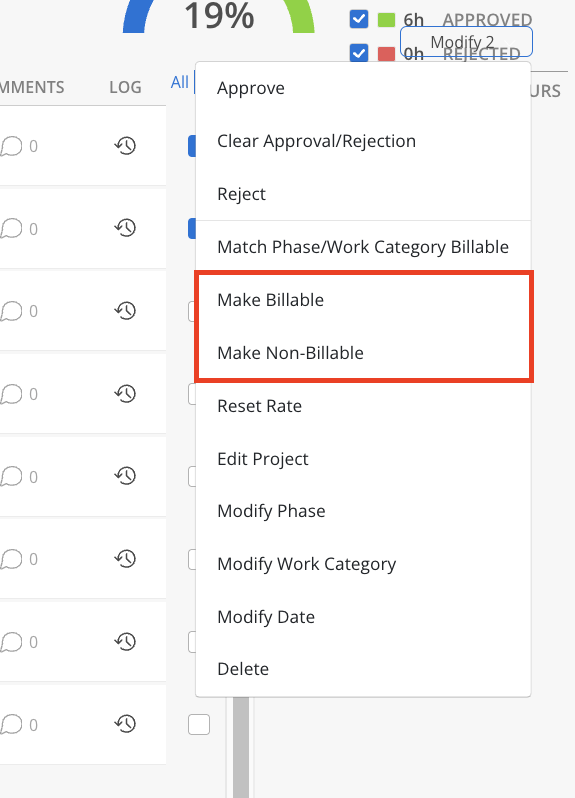Click the All selection link
575x798 pixels.
180,82
